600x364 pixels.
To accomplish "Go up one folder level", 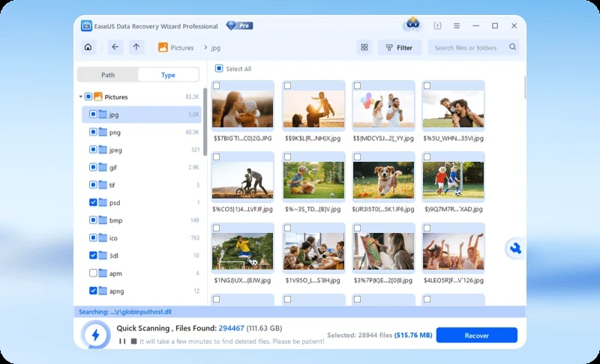I will tap(136, 47).
